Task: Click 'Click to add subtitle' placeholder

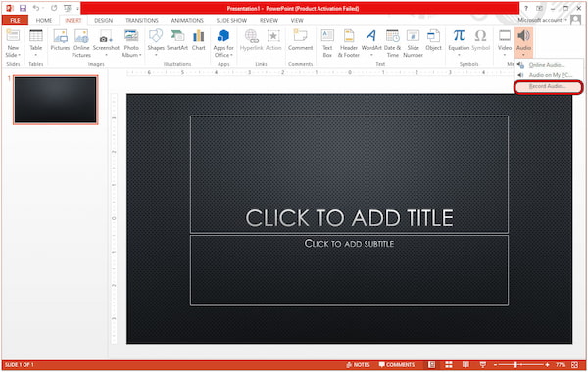Action: [x=349, y=270]
